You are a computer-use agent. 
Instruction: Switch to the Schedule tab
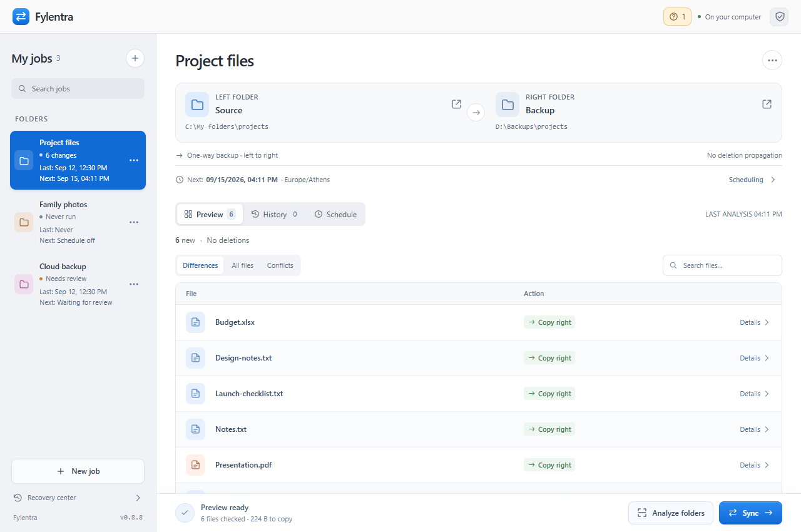tap(335, 214)
